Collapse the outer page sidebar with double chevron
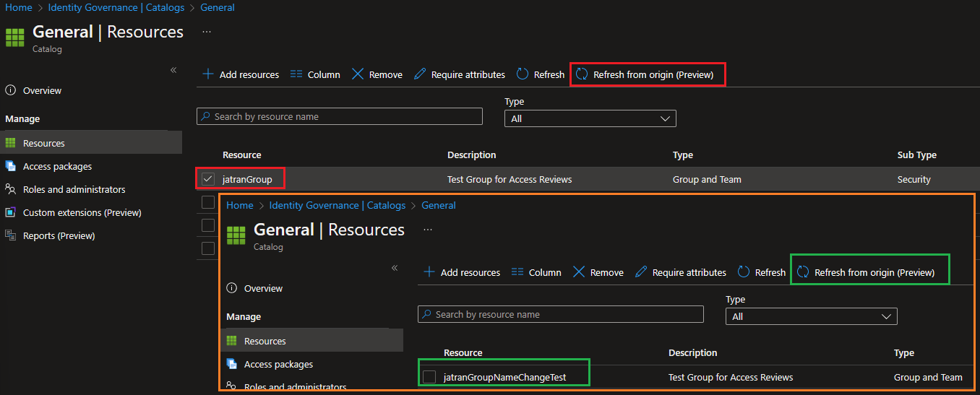Screen dimensions: 980x395 (x=173, y=70)
